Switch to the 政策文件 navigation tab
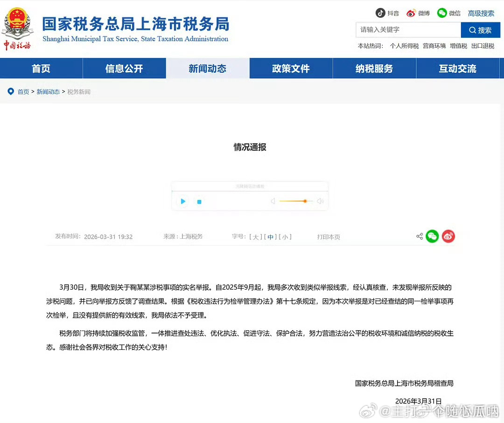Viewport: 504px width, 423px height. tap(290, 68)
